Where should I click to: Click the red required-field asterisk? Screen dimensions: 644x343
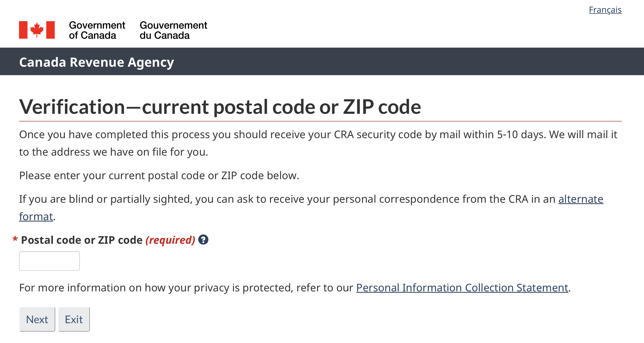coord(15,240)
